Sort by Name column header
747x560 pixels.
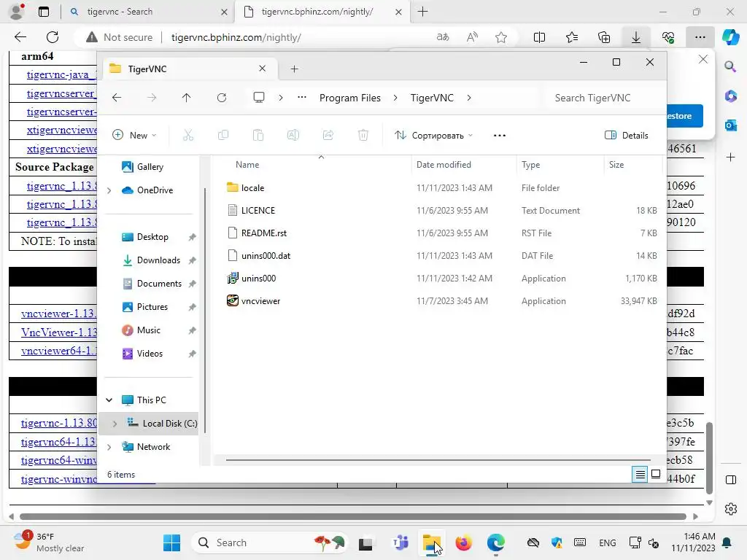[247, 164]
